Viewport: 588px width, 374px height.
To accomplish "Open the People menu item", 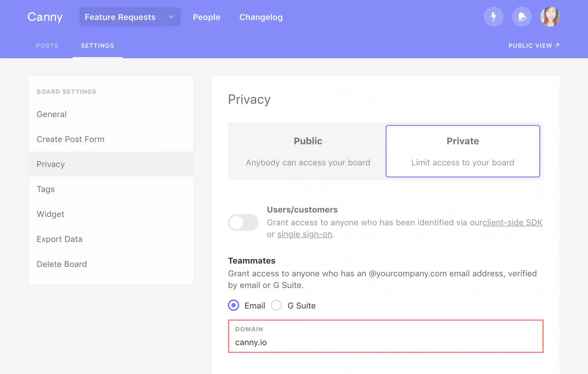I will (x=206, y=17).
